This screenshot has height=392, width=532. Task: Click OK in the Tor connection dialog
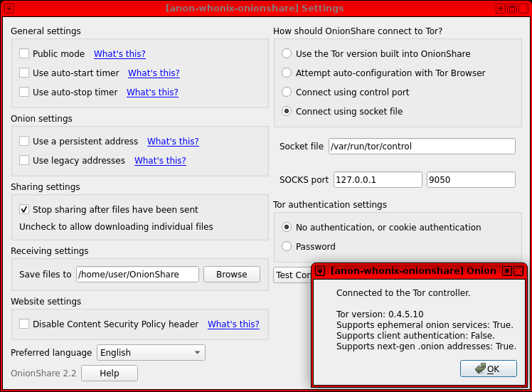(488, 369)
